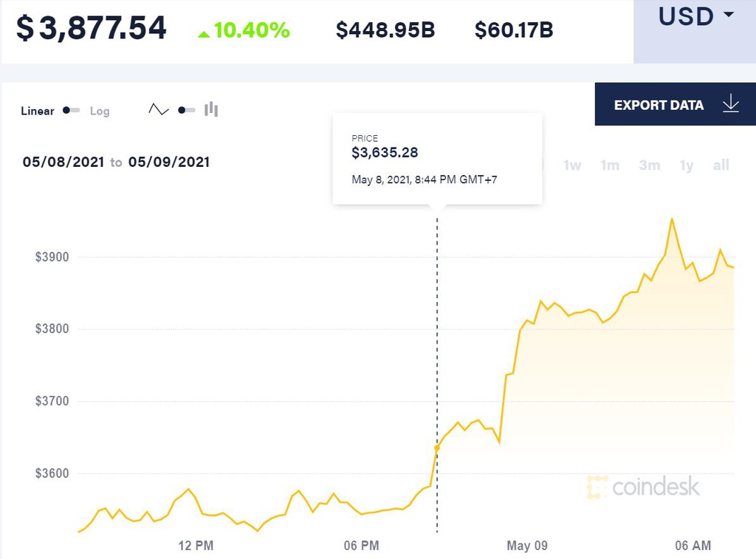Show the all-time range
Image resolution: width=756 pixels, height=559 pixels.
[x=721, y=165]
